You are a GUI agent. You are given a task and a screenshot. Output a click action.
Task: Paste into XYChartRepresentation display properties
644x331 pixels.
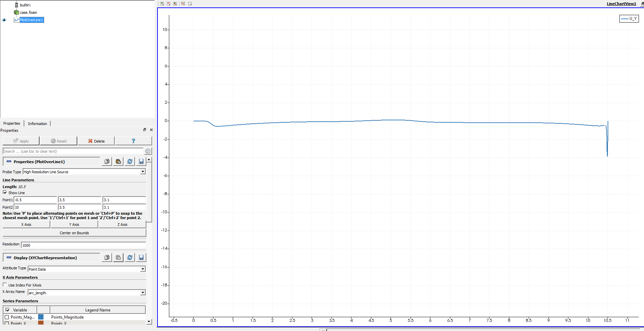click(118, 258)
